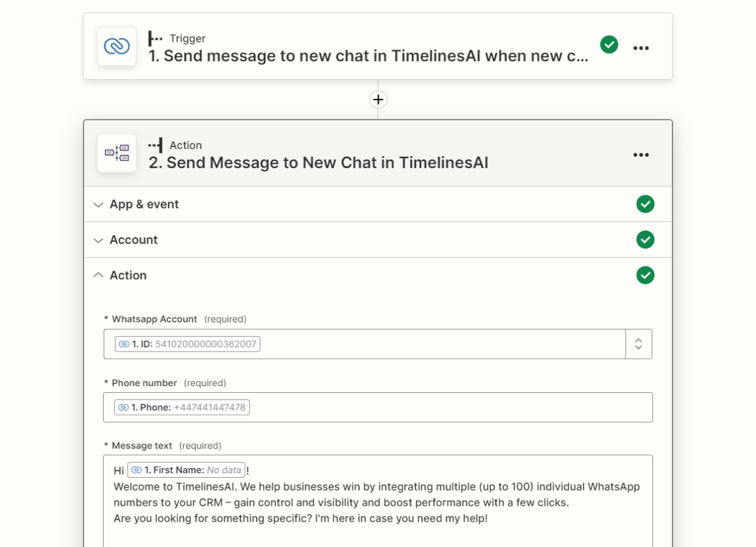Select the First Name data pill in message text
The width and height of the screenshot is (756, 547).
(x=185, y=469)
